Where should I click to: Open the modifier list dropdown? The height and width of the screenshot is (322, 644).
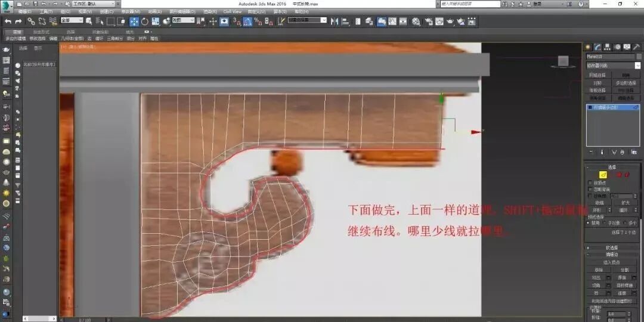613,66
